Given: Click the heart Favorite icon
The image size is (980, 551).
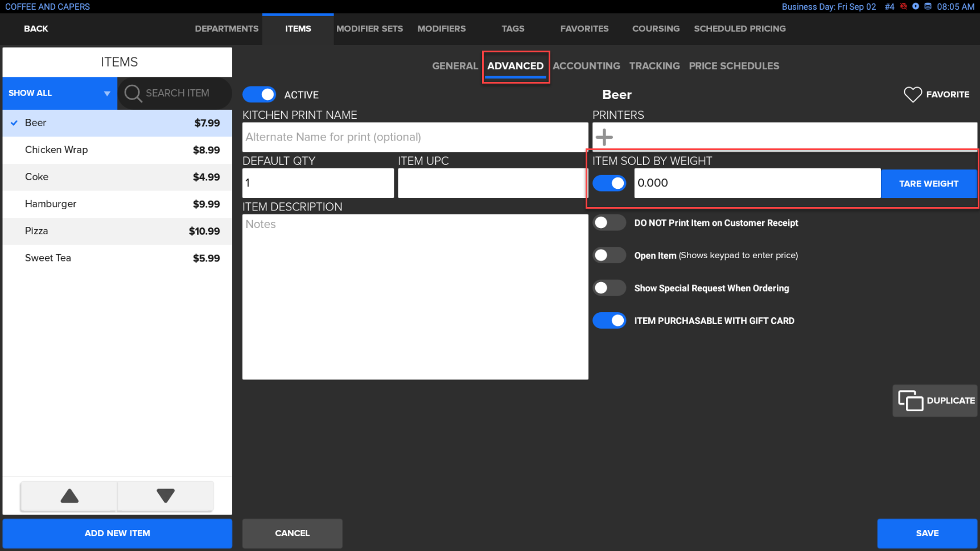Looking at the screenshot, I should [x=912, y=94].
